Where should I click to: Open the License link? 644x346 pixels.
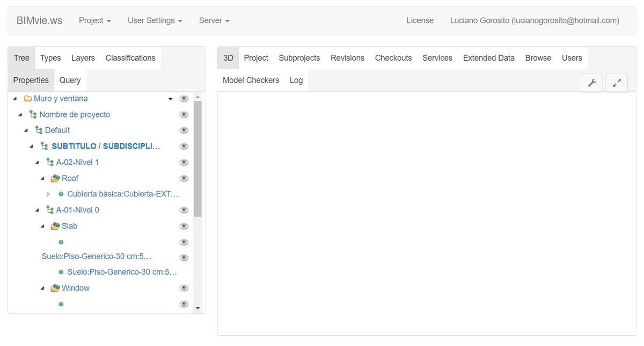click(420, 20)
